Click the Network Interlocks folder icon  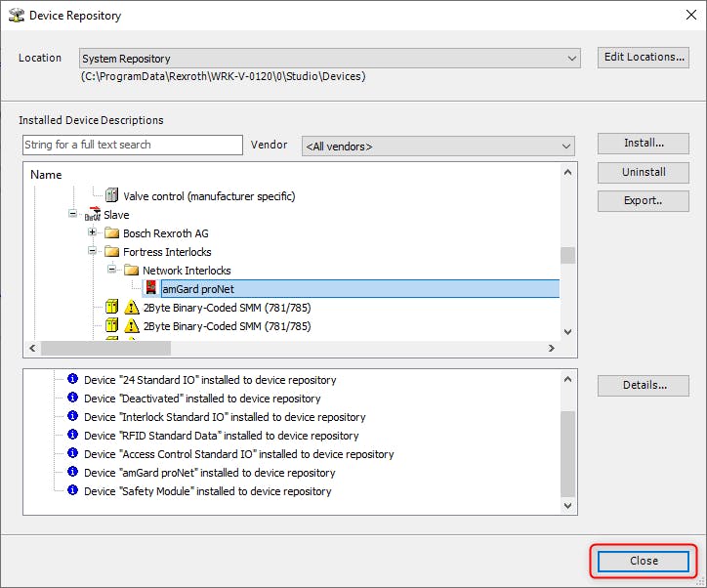coord(131,271)
